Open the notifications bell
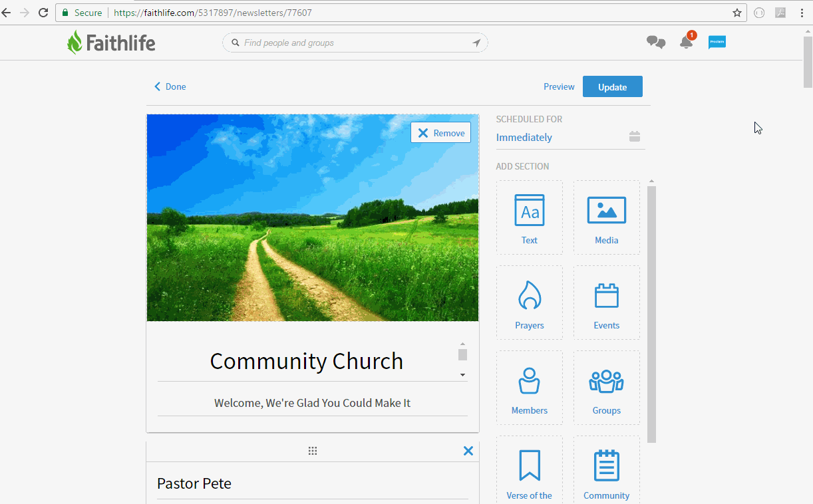 (686, 43)
